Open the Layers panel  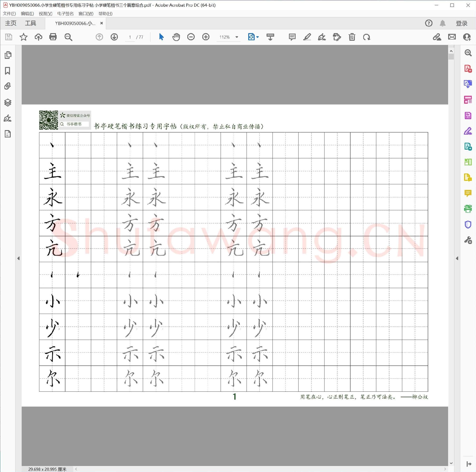(8, 103)
